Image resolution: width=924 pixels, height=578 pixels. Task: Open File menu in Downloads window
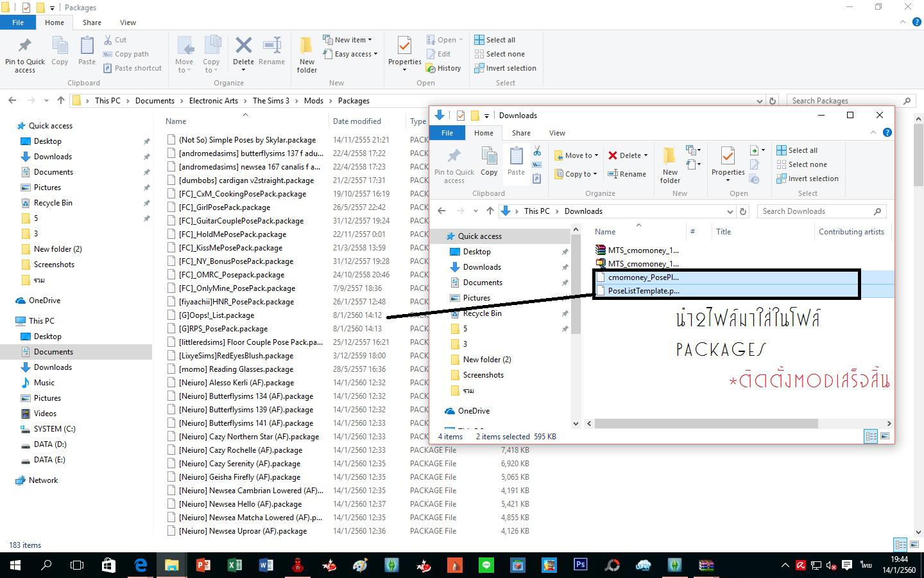point(447,133)
